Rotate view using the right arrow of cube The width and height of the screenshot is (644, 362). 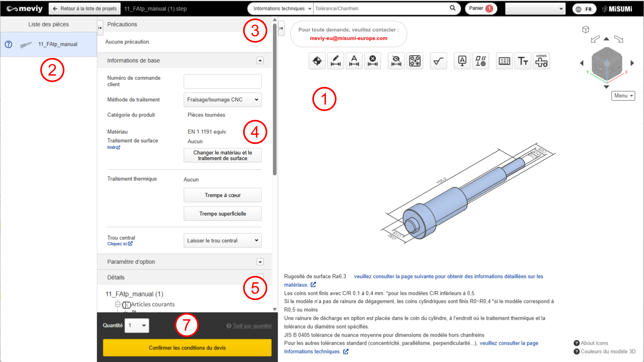[632, 63]
